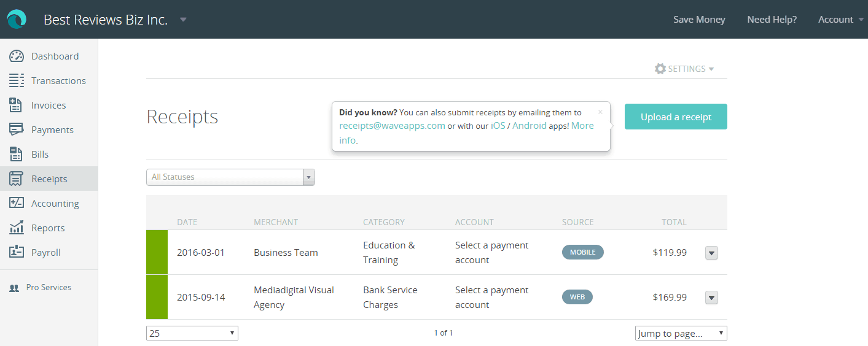Screen dimensions: 868x346
Task: Click Select a payment account for Business Team
Action: click(x=491, y=252)
